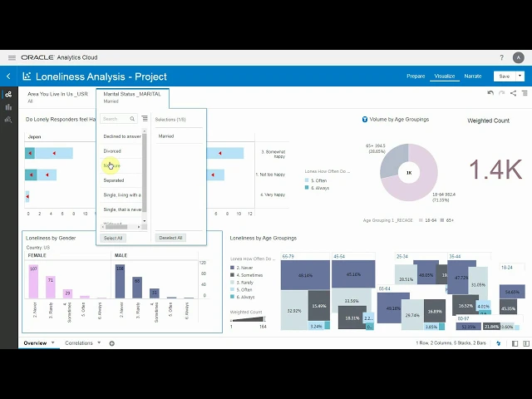The width and height of the screenshot is (532, 399).
Task: Click the 45.16% block in 45-64 group
Action: coord(353,274)
